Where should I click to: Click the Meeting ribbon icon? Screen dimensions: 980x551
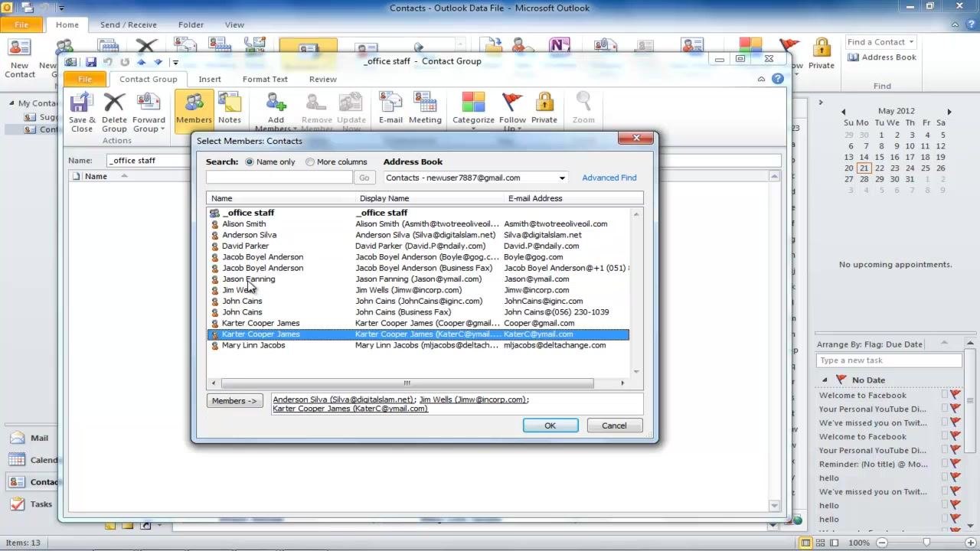pyautogui.click(x=425, y=108)
